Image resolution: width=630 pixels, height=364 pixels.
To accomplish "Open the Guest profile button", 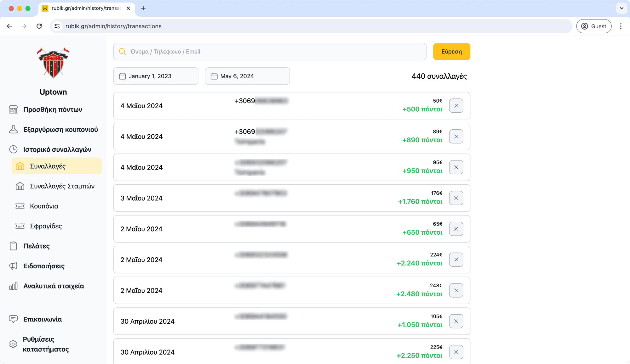I will [593, 26].
